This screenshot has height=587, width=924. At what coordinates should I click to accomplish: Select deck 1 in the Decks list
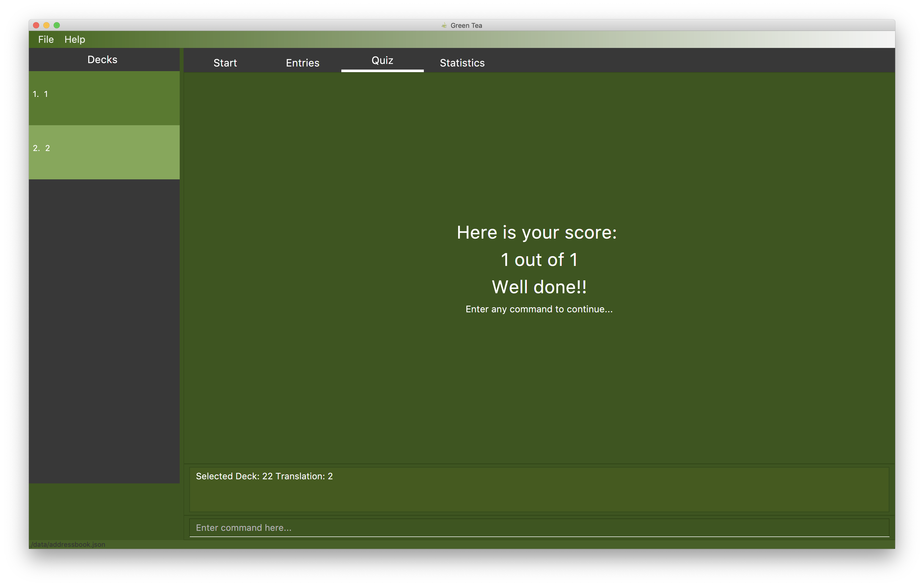click(x=104, y=98)
